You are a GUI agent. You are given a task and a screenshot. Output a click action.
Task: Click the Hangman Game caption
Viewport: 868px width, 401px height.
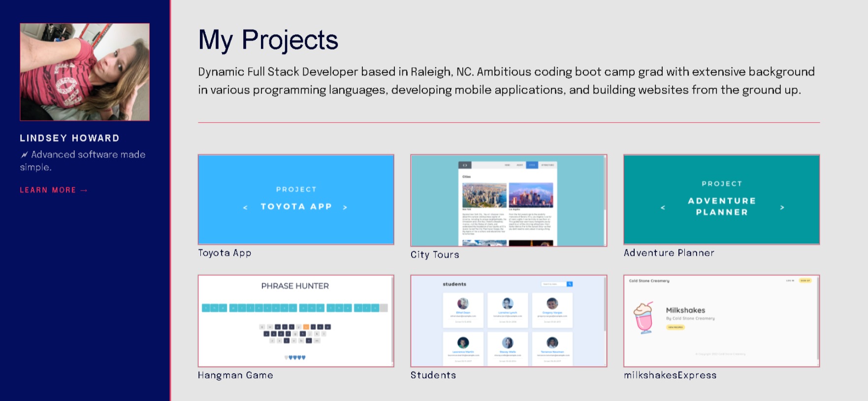(x=235, y=375)
